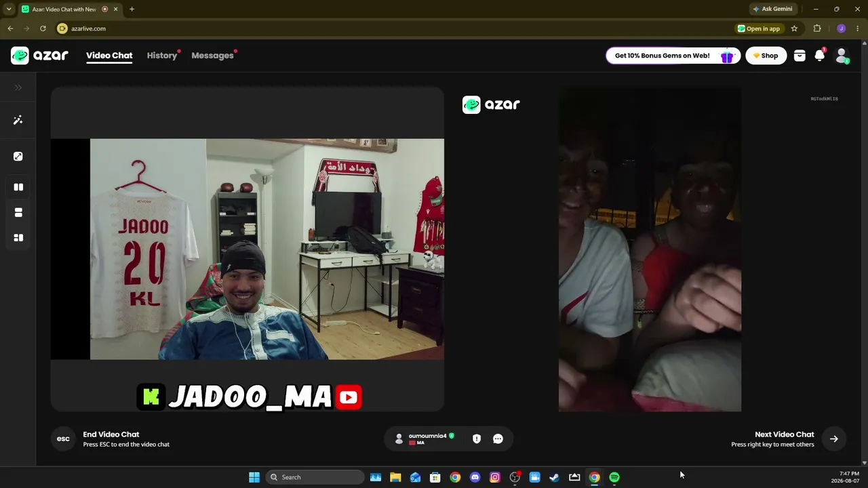
Task: Open Chrome three-dot menu
Action: point(858,28)
